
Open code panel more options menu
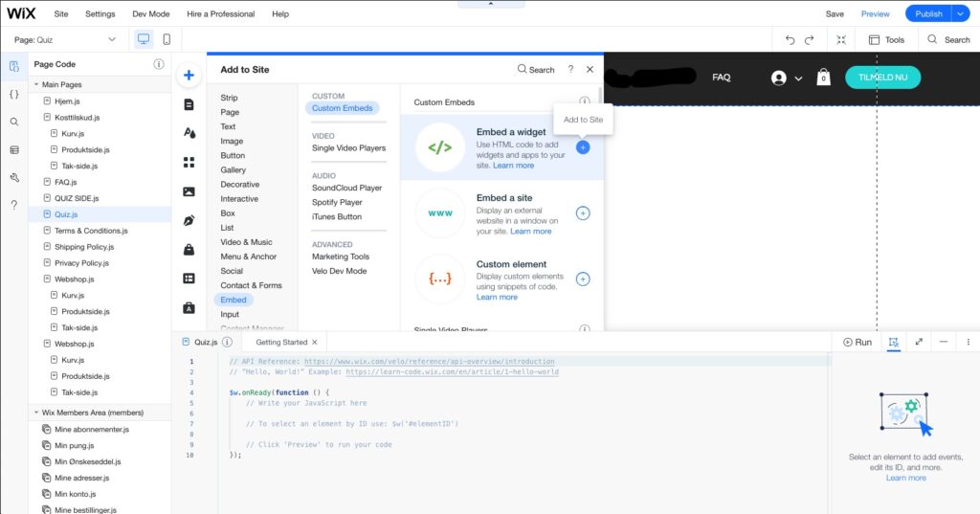click(969, 342)
